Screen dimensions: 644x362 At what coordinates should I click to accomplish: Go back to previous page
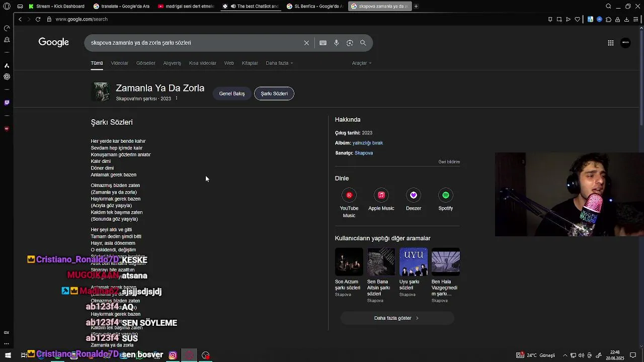click(x=20, y=19)
